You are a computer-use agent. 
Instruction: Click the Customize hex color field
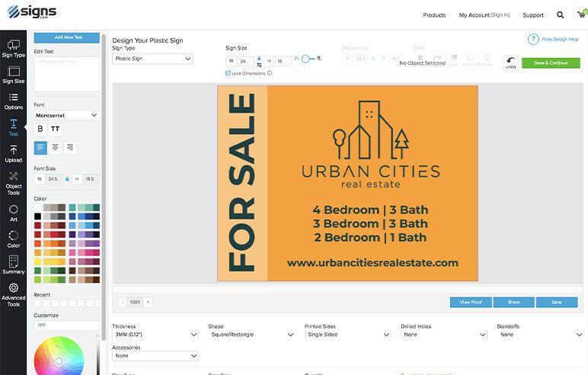[x=67, y=325]
